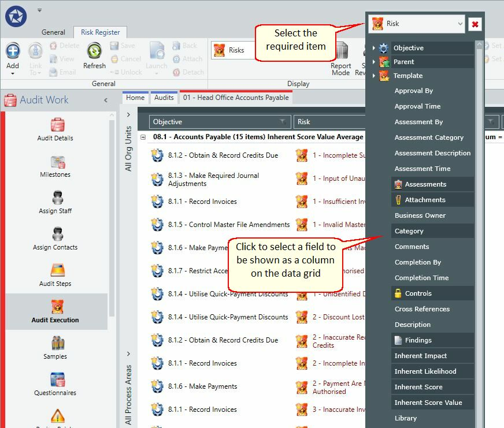
Task: Open Samples in sidebar
Action: 55,348
